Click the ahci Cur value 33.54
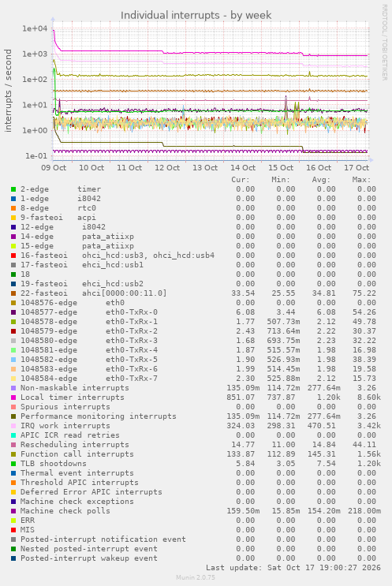Screen dimensions: 392x586 [243, 293]
